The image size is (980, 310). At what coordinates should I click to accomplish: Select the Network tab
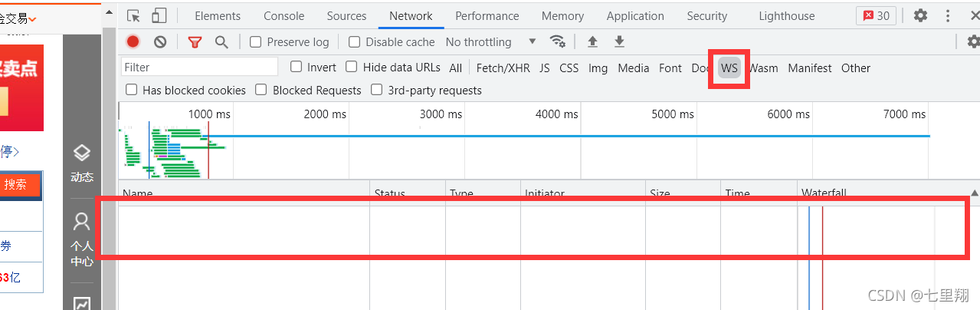click(x=411, y=15)
